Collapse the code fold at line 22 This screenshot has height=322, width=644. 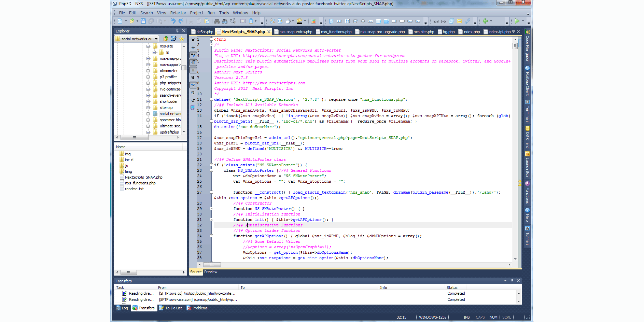coord(211,165)
